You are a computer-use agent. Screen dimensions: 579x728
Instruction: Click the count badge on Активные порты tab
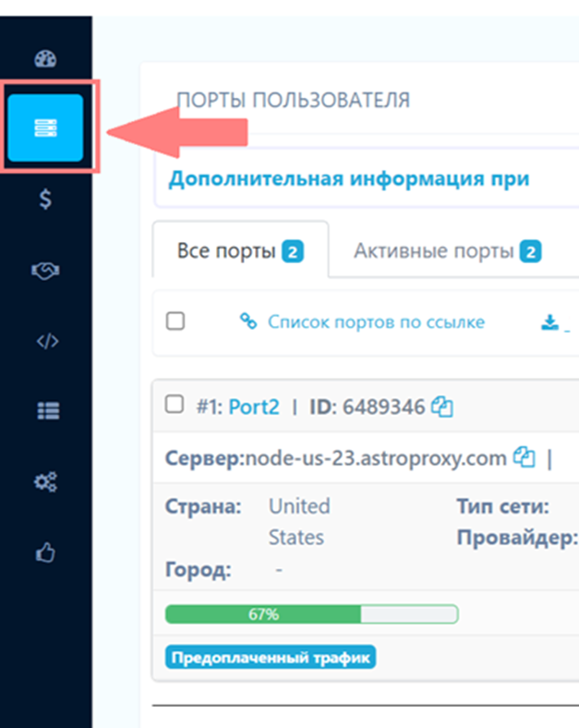531,251
